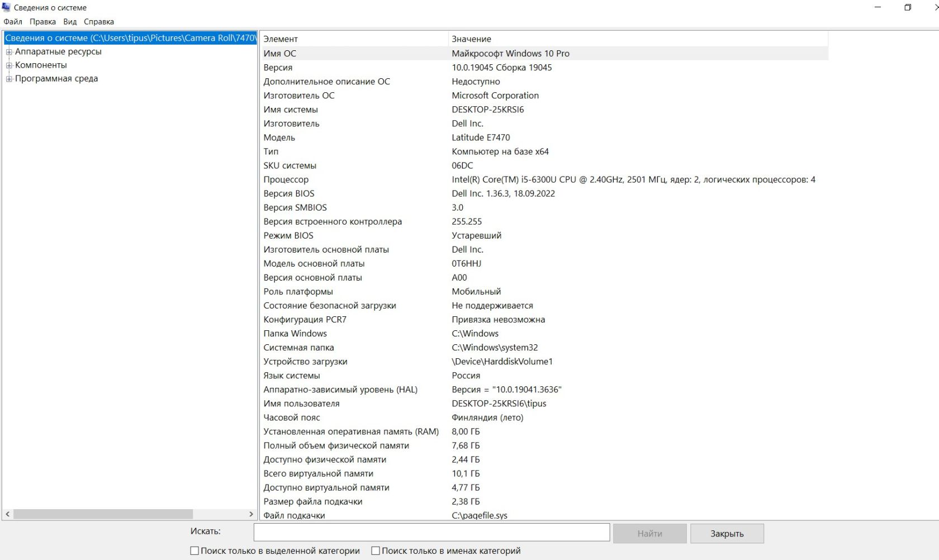Image resolution: width=939 pixels, height=560 pixels.
Task: Select the Часовой пояс row label
Action: coord(291,417)
